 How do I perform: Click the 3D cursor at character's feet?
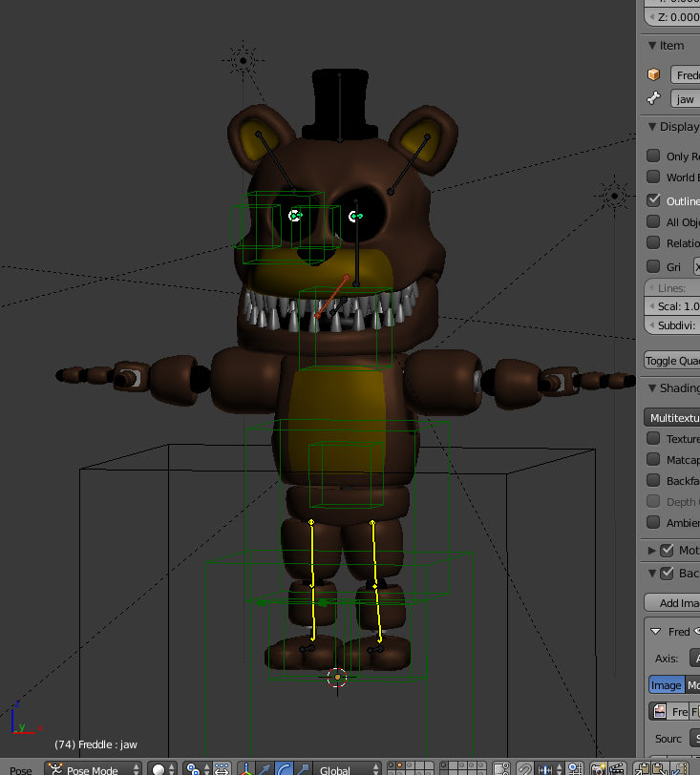click(337, 677)
